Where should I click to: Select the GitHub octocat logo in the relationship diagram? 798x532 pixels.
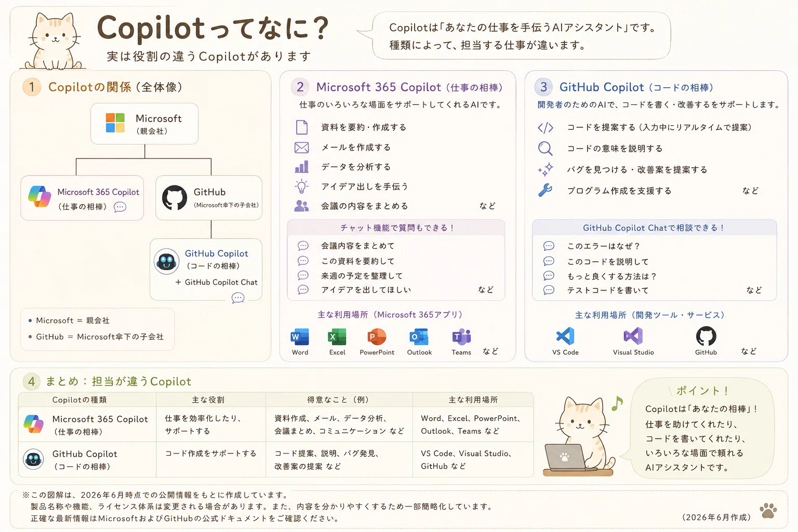[x=174, y=197]
